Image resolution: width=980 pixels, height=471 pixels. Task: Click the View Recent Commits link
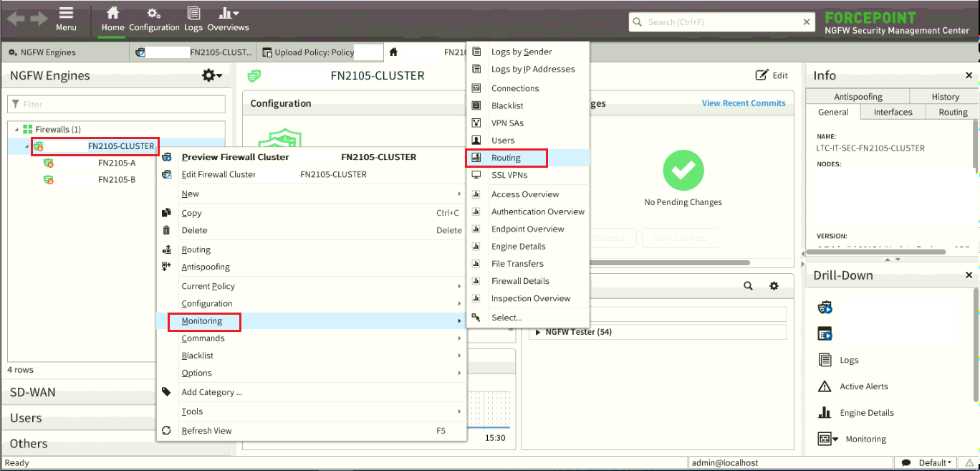[x=744, y=103]
